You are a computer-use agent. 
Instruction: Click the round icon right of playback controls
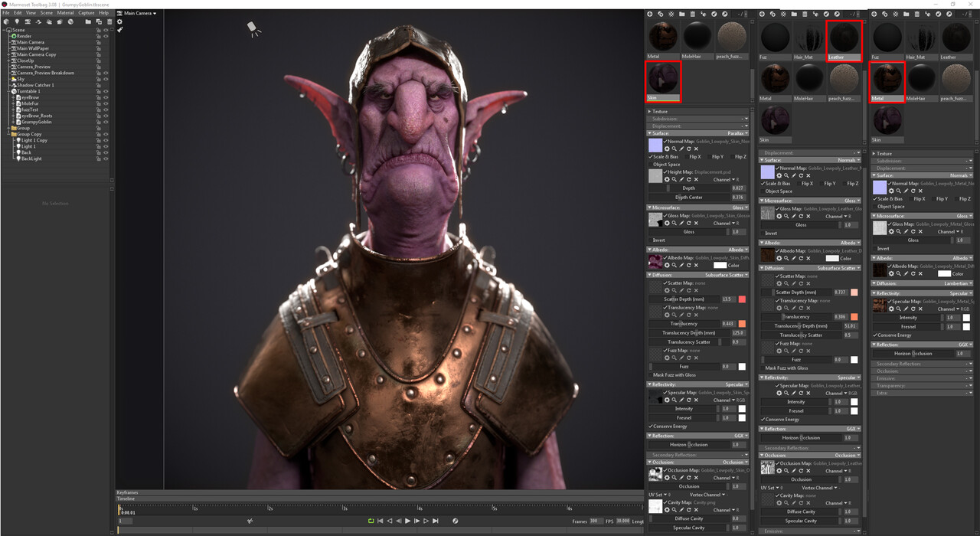point(455,521)
